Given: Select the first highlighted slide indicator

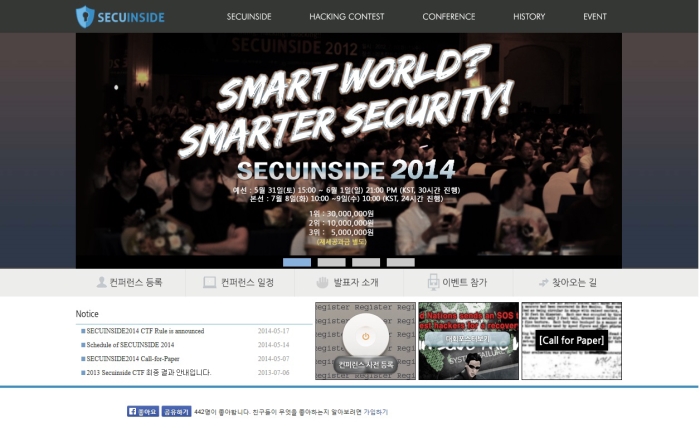Looking at the screenshot, I should point(297,262).
